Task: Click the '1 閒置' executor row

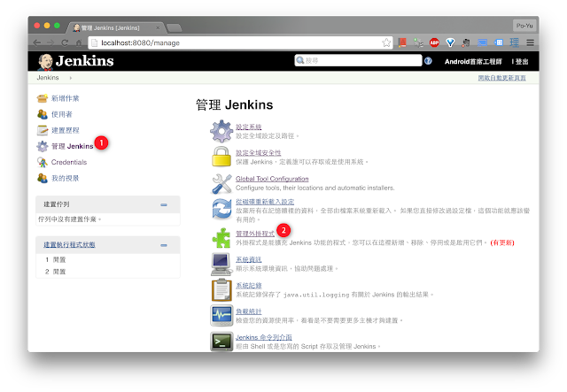Action: pyautogui.click(x=108, y=260)
